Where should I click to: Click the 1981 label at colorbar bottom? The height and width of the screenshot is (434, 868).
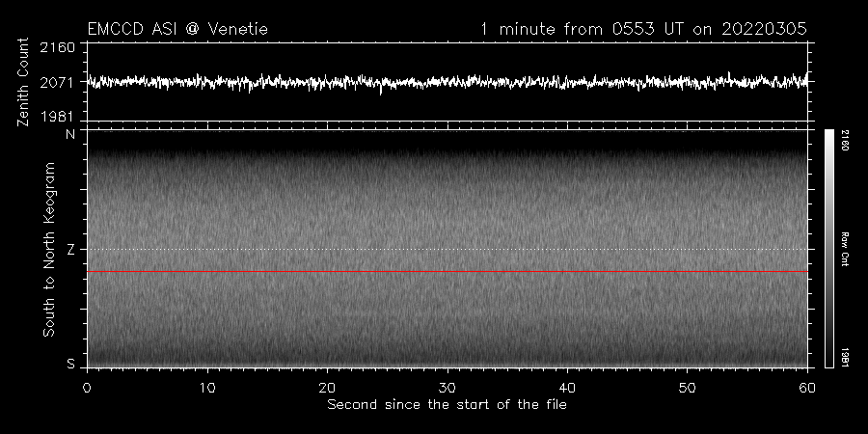click(x=845, y=358)
